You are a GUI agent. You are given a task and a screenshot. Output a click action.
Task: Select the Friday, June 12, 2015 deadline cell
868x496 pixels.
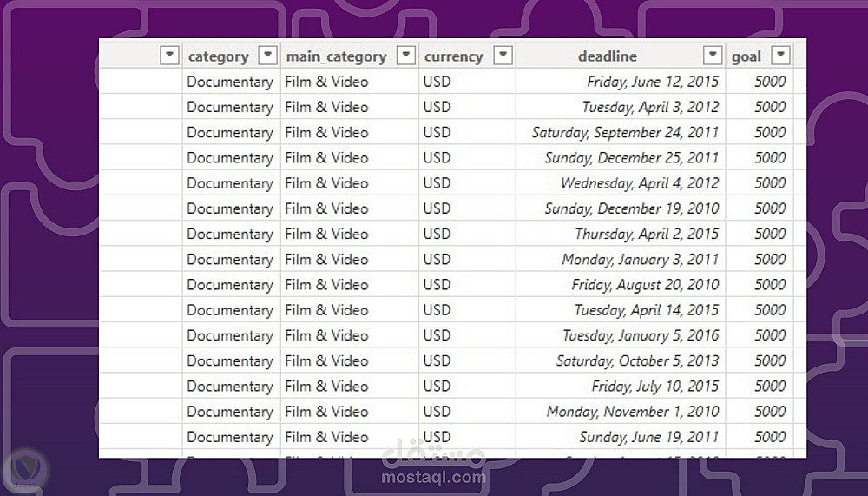[653, 82]
